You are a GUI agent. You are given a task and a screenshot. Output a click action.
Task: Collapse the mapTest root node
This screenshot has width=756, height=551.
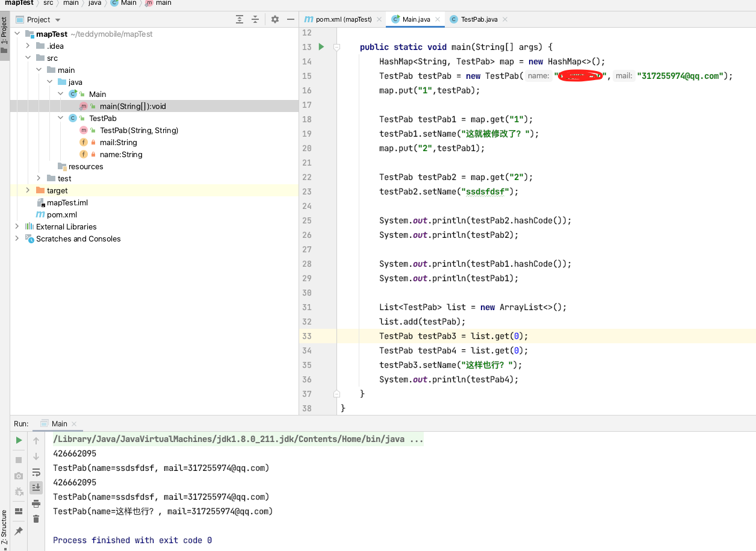[17, 34]
